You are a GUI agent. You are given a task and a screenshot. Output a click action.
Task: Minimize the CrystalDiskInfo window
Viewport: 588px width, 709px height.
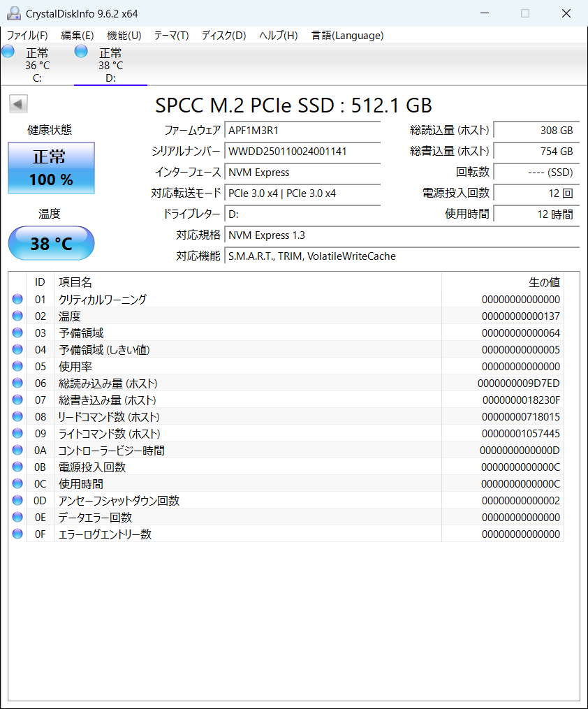tap(485, 13)
